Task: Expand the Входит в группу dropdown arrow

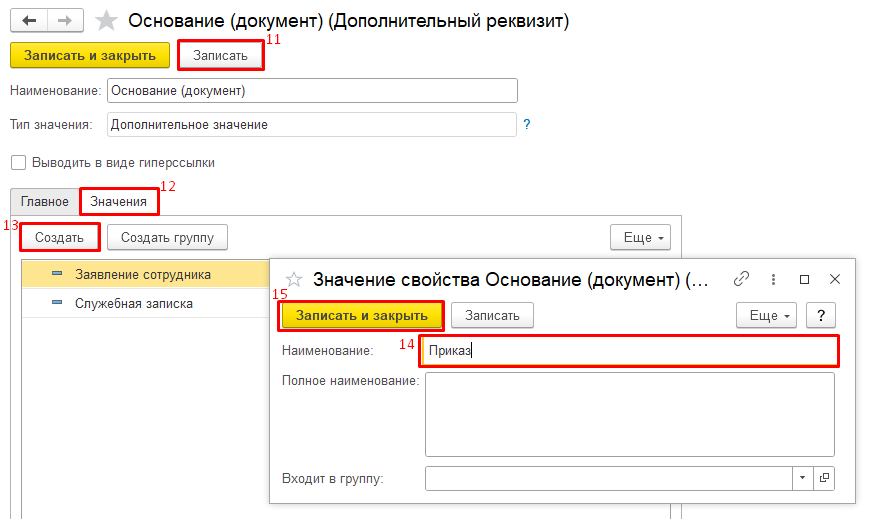Action: 802,478
